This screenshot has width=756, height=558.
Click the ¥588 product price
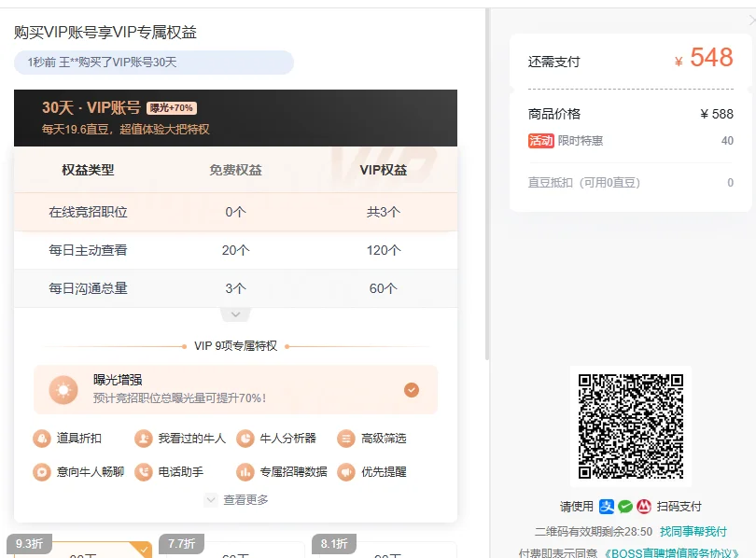(x=717, y=114)
